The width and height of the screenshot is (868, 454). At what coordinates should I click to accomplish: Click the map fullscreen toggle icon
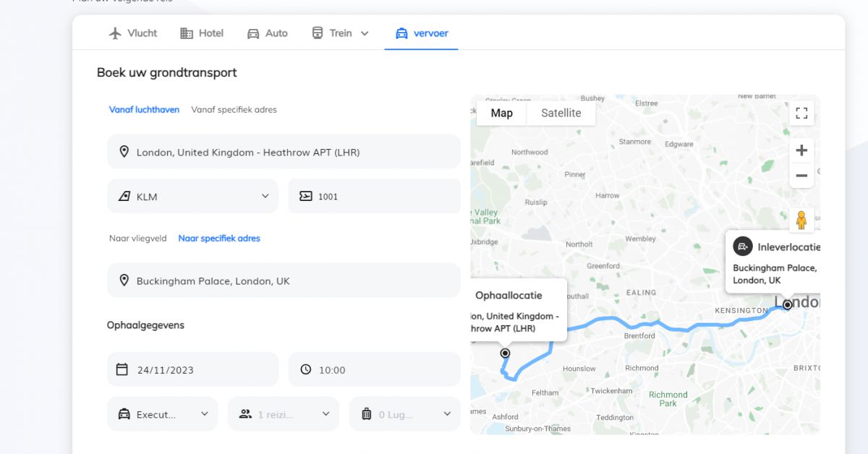coord(801,113)
